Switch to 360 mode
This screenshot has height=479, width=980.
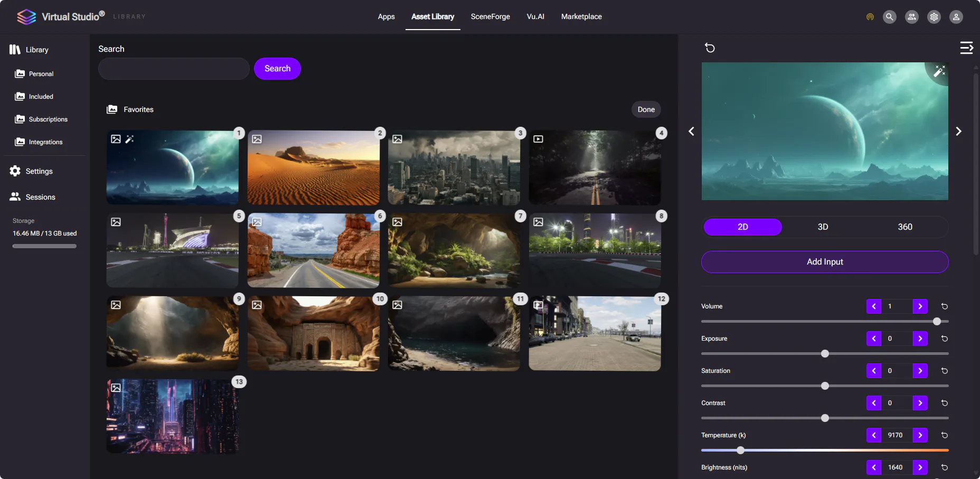(905, 227)
